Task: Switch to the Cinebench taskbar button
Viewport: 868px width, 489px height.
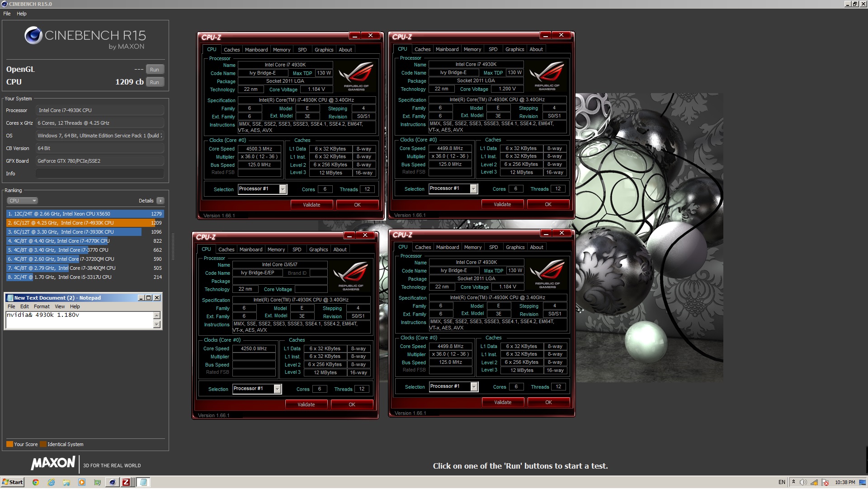Action: point(113,483)
